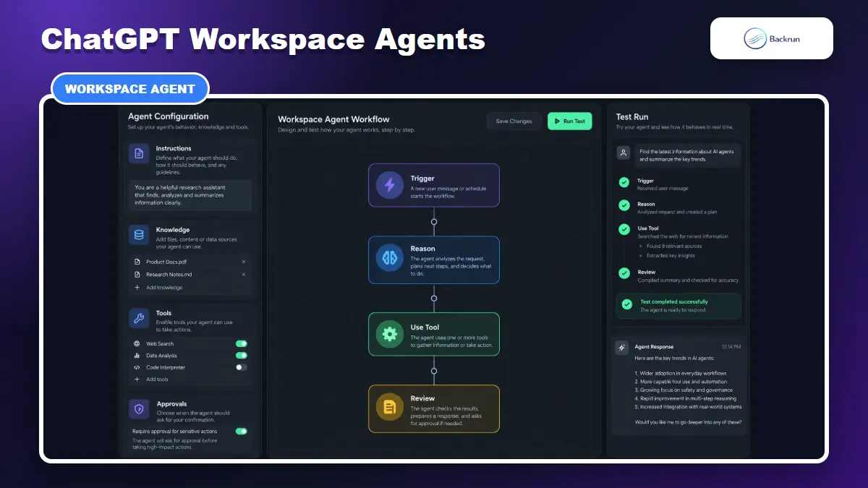This screenshot has height=488, width=868.
Task: Click the Research Notes.md file name
Action: 169,275
